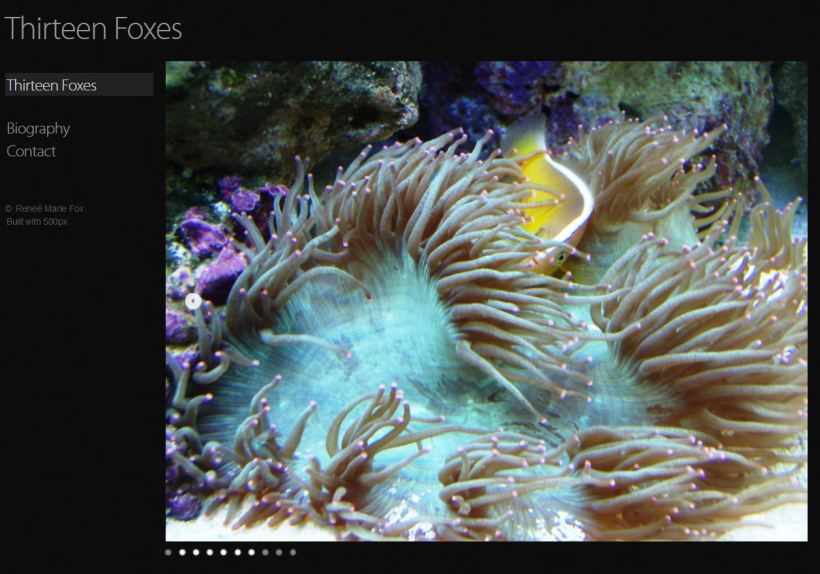Choose the seventh slideshow dot

(251, 552)
